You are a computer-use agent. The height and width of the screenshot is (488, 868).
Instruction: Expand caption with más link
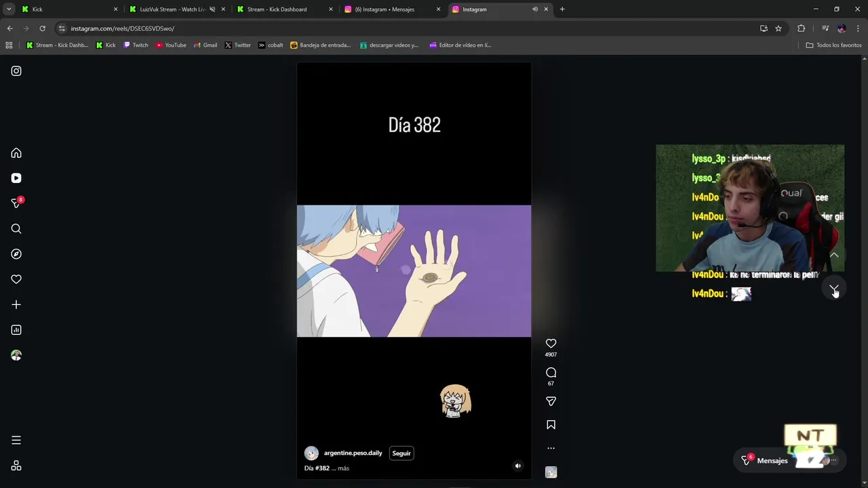(343, 468)
